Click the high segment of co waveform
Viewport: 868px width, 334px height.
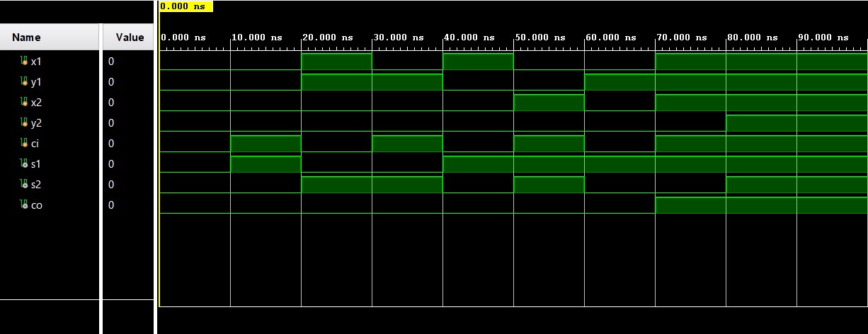click(761, 205)
